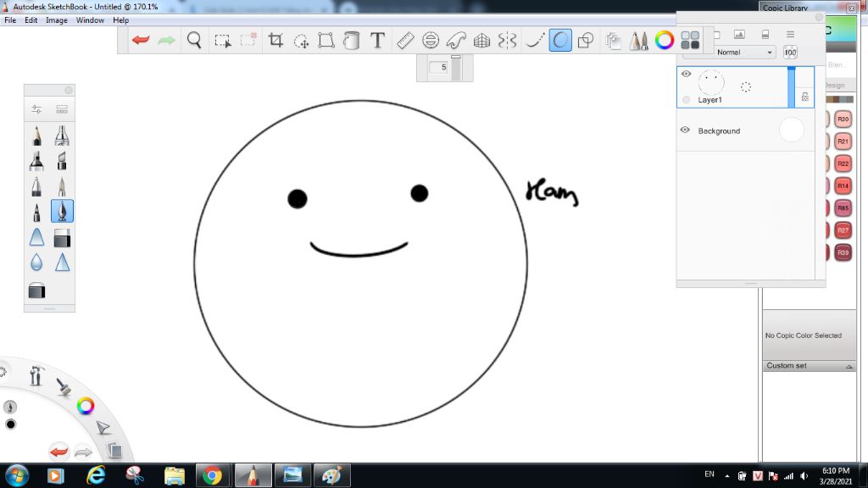Select the Felt Pen brush
The height and width of the screenshot is (488, 868).
(36, 212)
